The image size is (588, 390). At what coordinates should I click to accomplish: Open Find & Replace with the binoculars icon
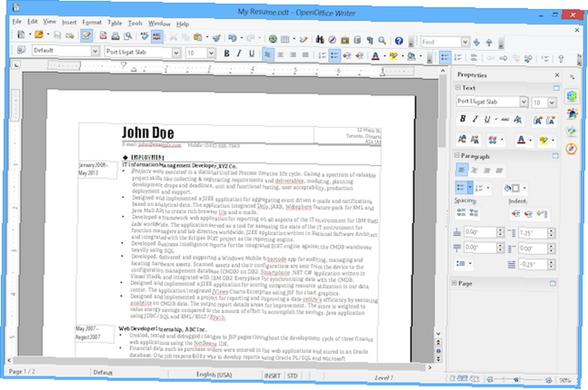click(x=320, y=39)
